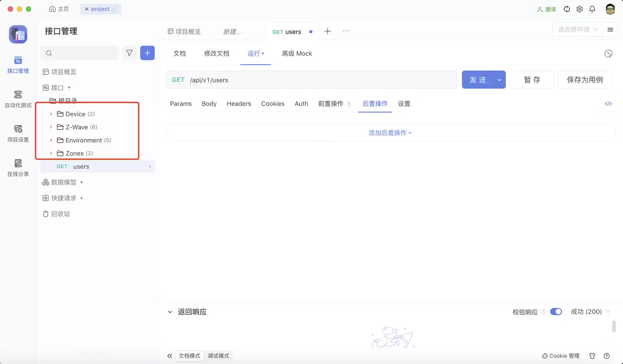This screenshot has width=623, height=364.
Task: Click 保存为用例 button
Action: (x=585, y=80)
